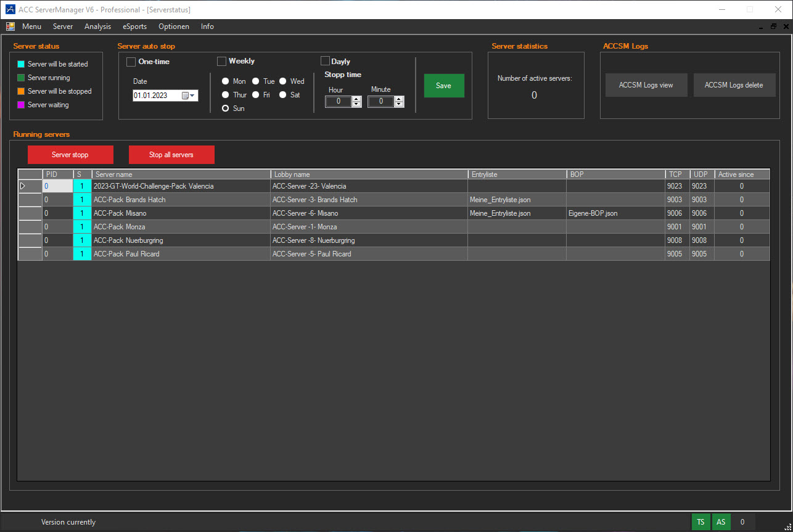
Task: Tick the Weekly checkbox
Action: pos(221,61)
